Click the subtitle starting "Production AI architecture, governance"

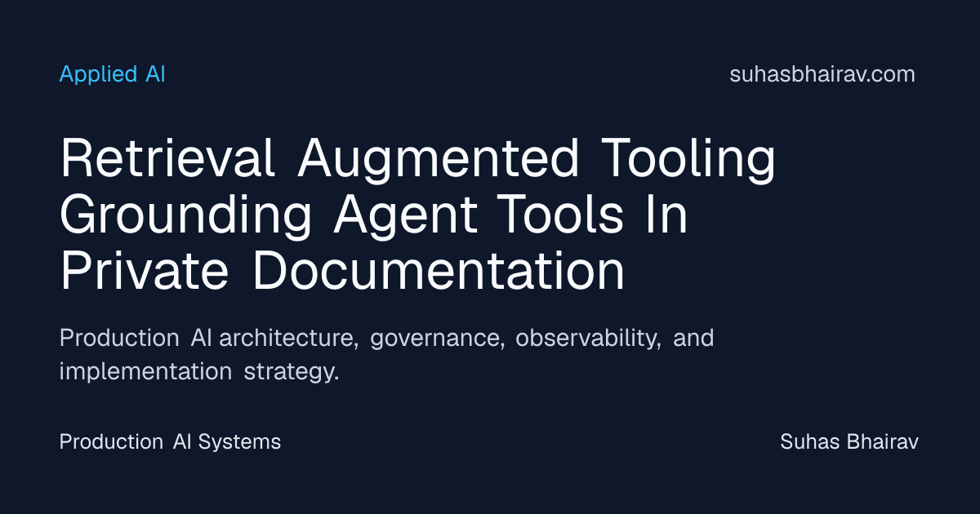pos(387,354)
